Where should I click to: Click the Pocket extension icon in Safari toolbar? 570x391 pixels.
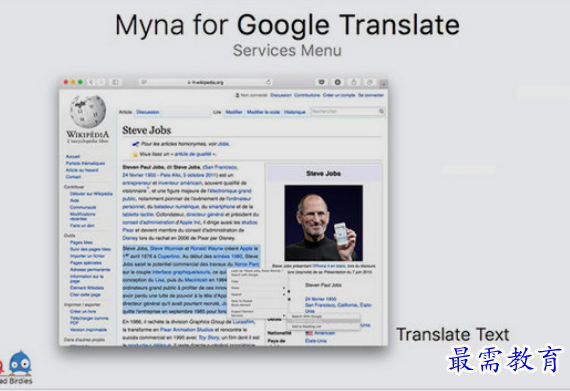321,82
